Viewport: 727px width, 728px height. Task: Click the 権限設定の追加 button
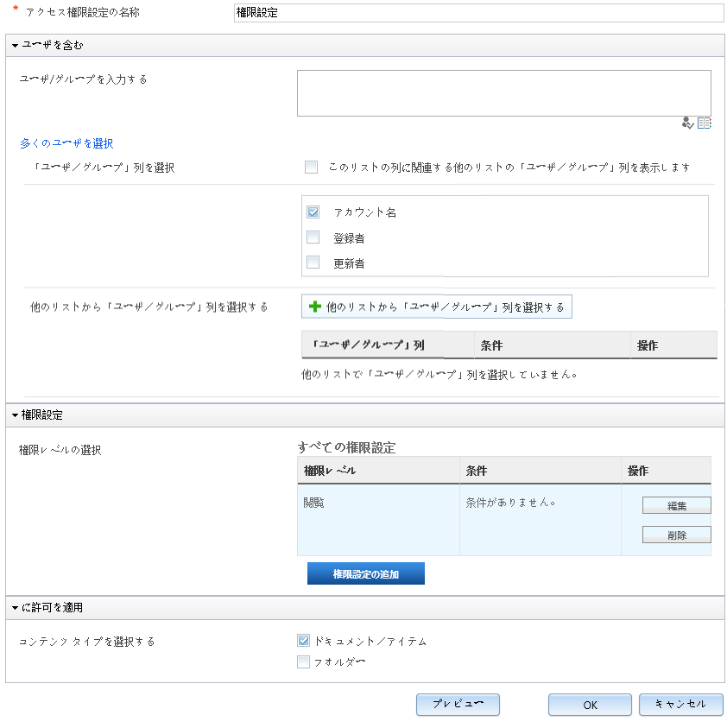pos(366,574)
